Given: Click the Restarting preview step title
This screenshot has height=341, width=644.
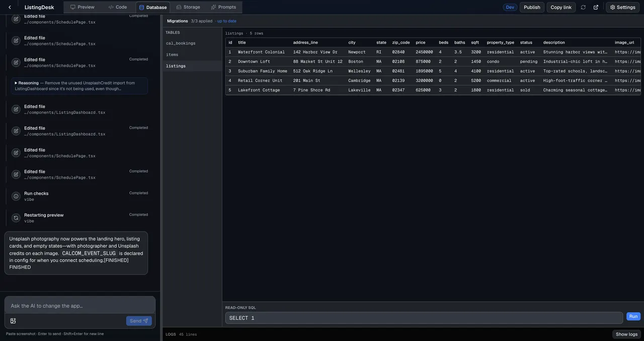Looking at the screenshot, I should [x=44, y=215].
